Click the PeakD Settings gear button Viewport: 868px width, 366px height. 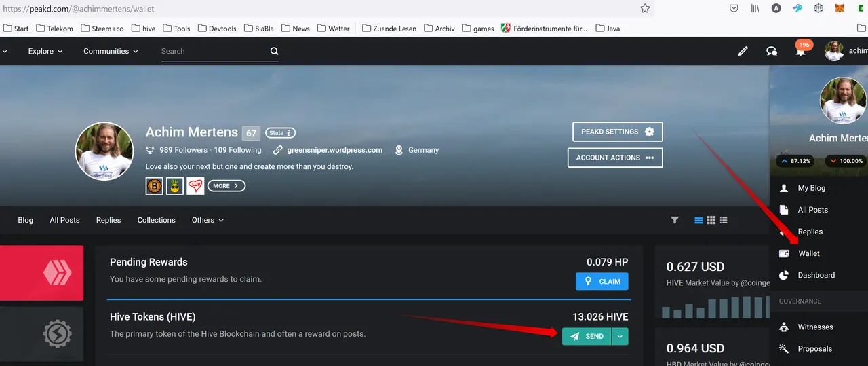pyautogui.click(x=617, y=132)
